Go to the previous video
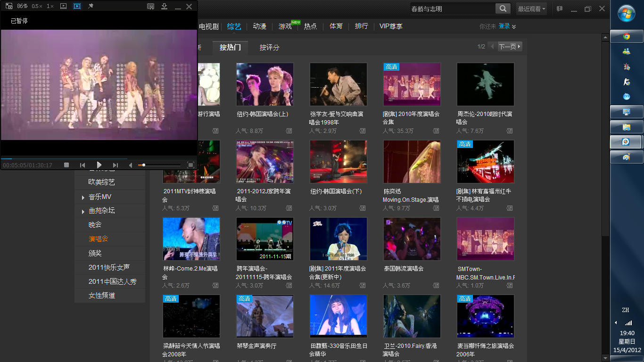The width and height of the screenshot is (644, 362). [83, 165]
